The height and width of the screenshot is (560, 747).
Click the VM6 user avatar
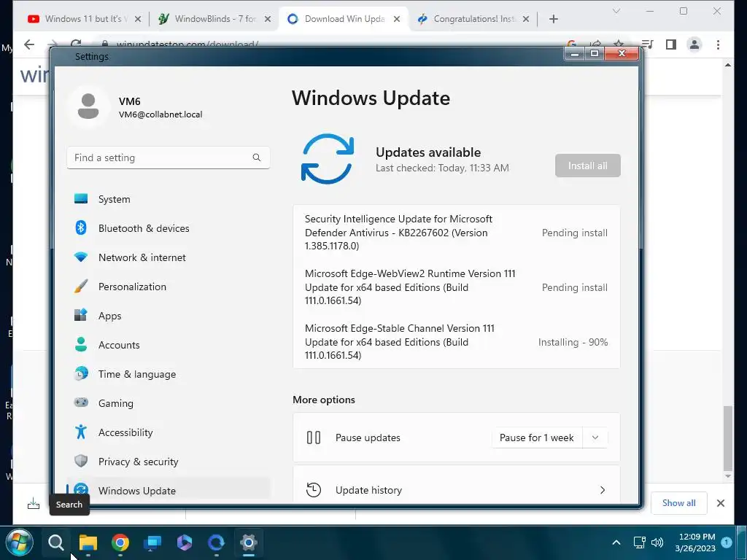tap(88, 106)
